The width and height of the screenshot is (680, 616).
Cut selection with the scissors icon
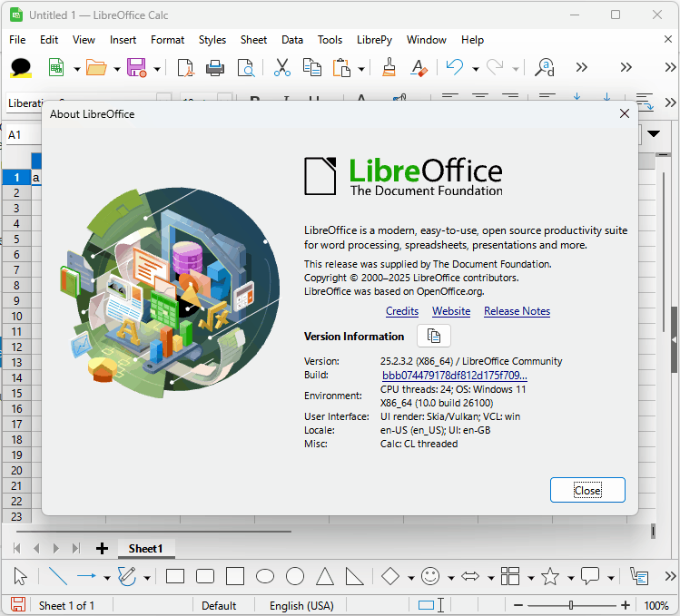pos(281,68)
